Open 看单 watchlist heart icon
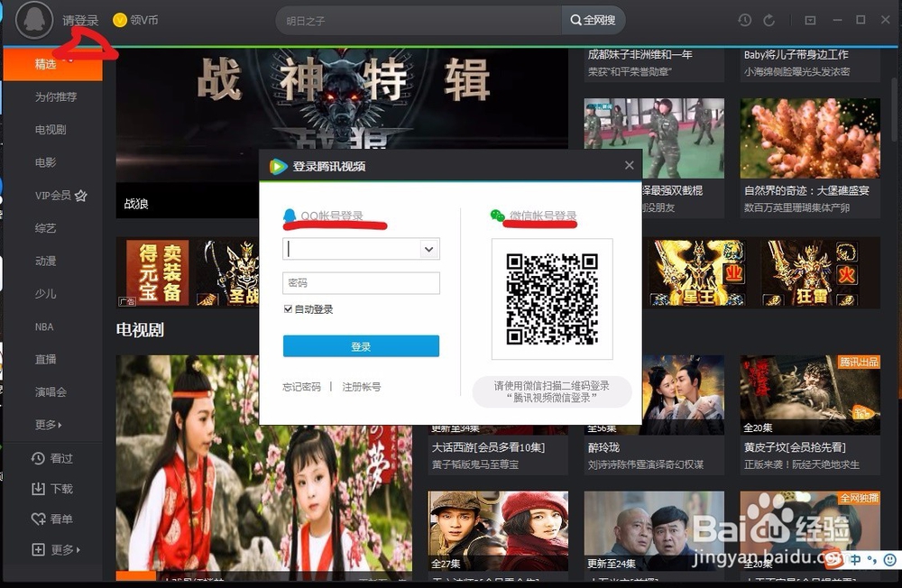 [38, 519]
